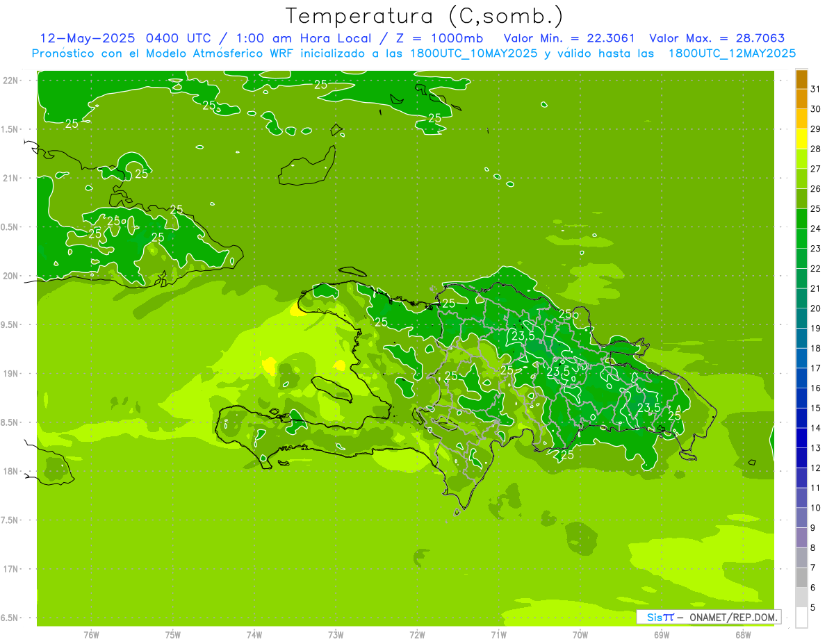Click legend value 29
This screenshot has width=834, height=644.
point(816,129)
